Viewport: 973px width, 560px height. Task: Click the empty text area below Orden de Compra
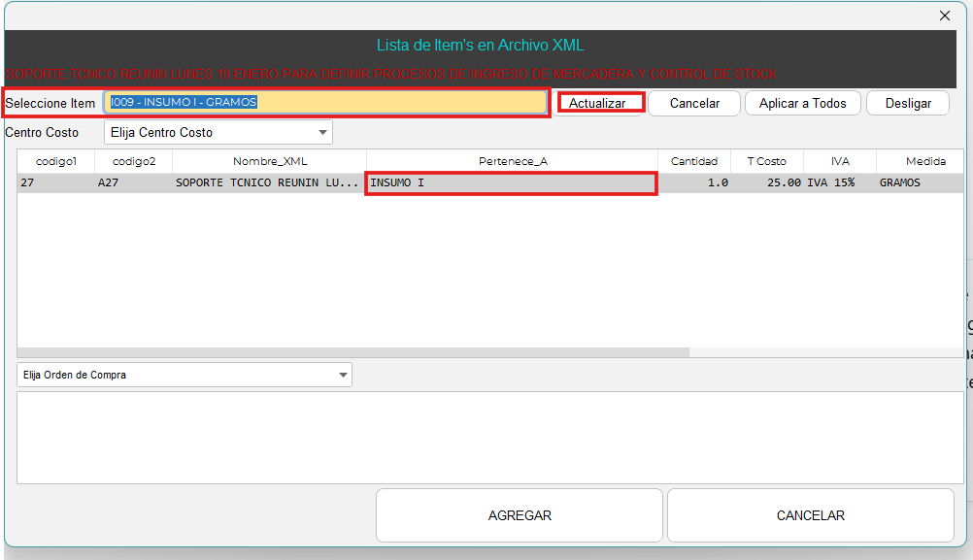(x=489, y=437)
